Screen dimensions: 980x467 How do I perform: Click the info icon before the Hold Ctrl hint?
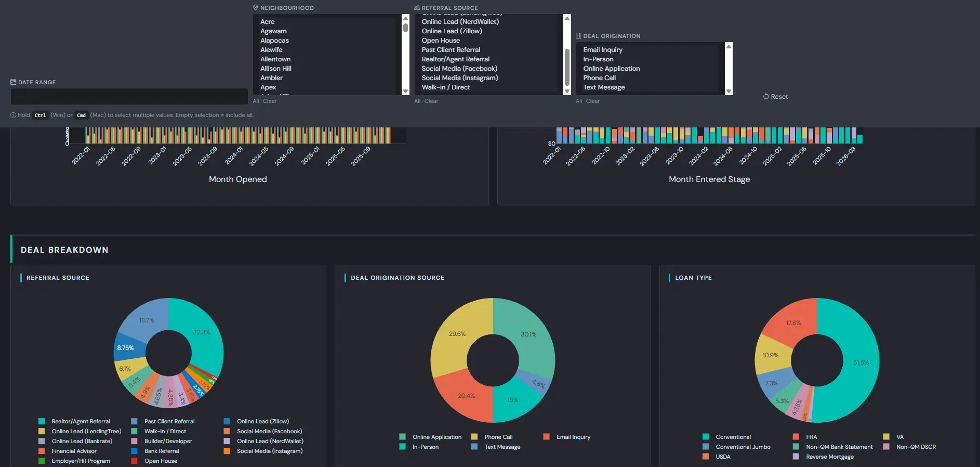14,115
